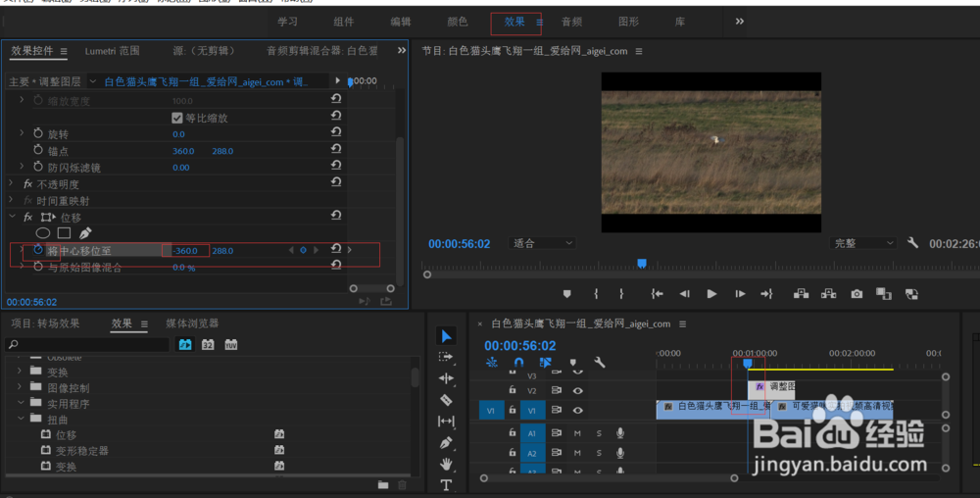This screenshot has width=980, height=498.
Task: Open the 适合 zoom level dropdown
Action: pyautogui.click(x=541, y=243)
